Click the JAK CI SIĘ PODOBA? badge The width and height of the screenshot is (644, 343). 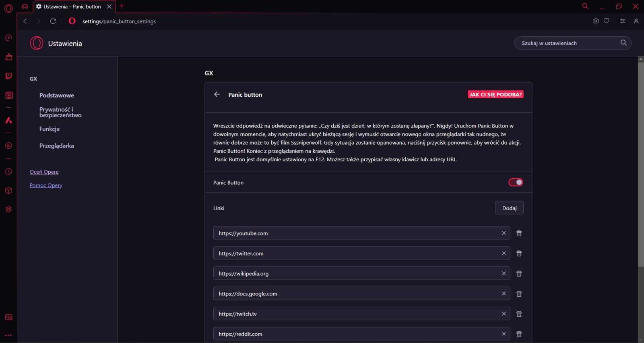(495, 94)
